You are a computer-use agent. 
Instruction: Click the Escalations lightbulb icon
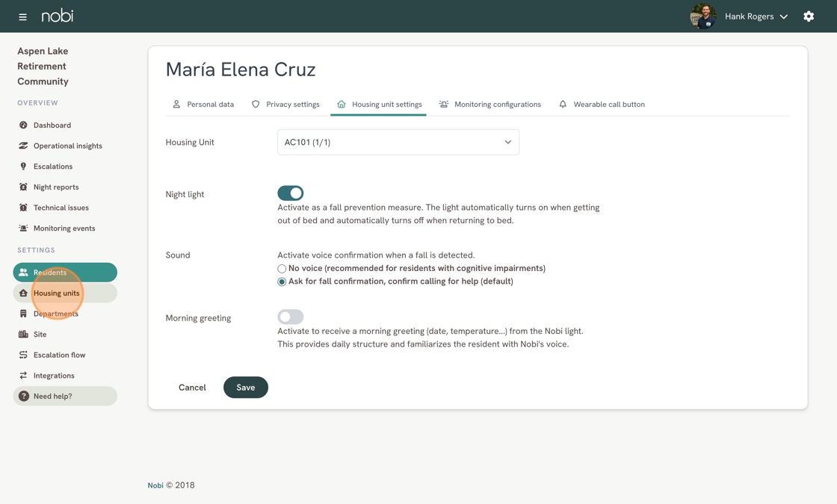pyautogui.click(x=23, y=167)
